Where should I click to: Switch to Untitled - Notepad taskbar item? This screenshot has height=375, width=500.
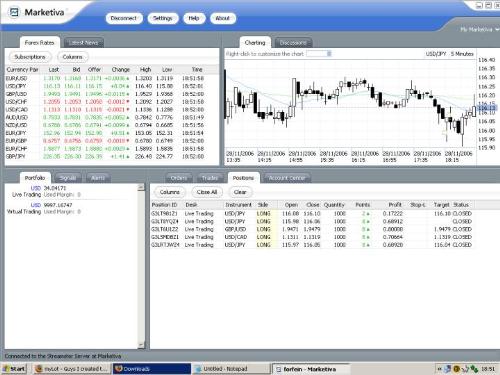231,369
